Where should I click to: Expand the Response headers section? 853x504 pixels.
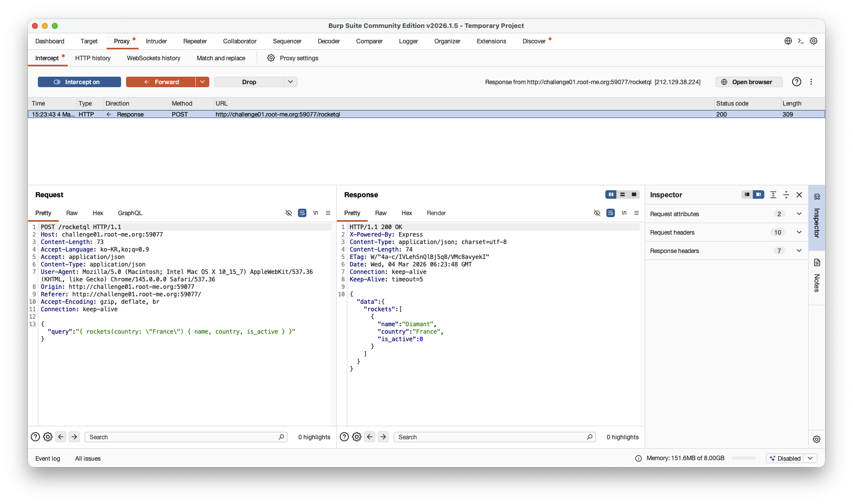726,251
